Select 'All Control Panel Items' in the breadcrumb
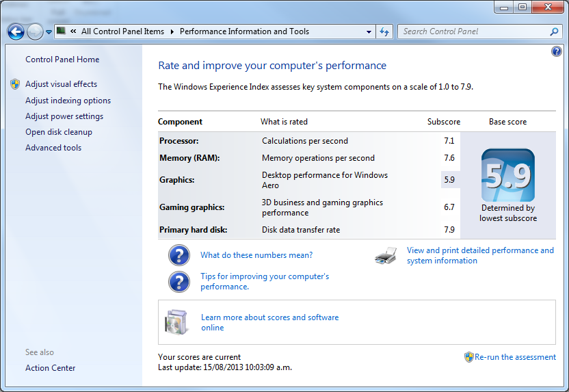This screenshot has width=569, height=392. 122,31
